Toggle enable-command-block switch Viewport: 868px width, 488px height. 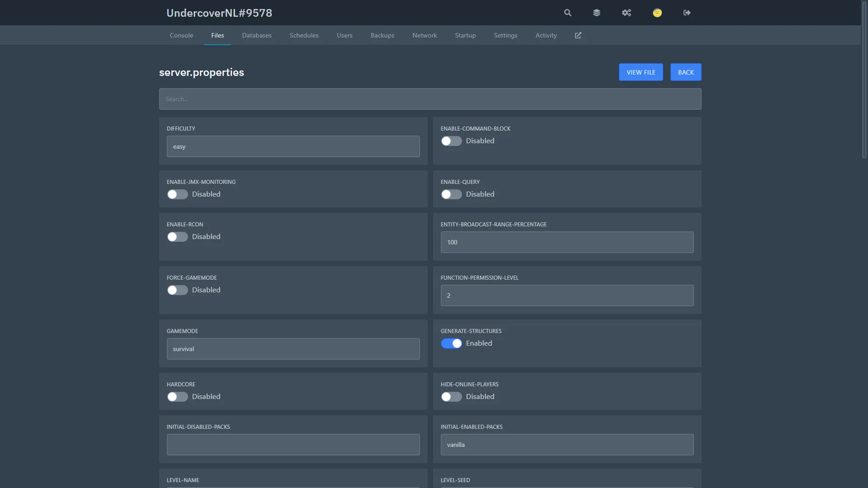pyautogui.click(x=451, y=141)
